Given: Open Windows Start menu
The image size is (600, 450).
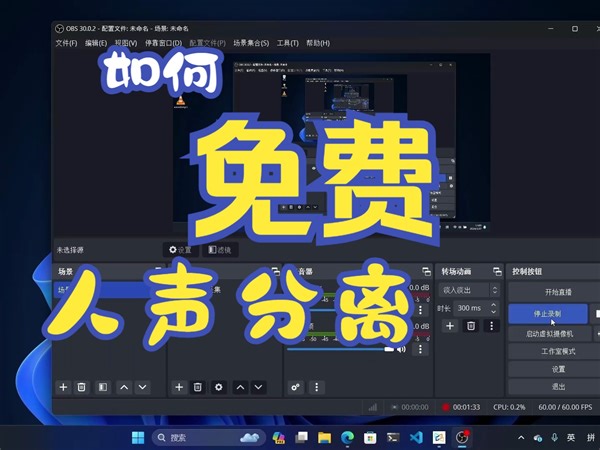Looking at the screenshot, I should [x=138, y=437].
